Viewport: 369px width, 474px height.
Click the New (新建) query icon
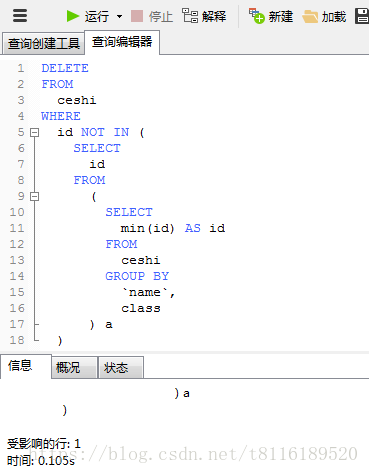click(257, 16)
